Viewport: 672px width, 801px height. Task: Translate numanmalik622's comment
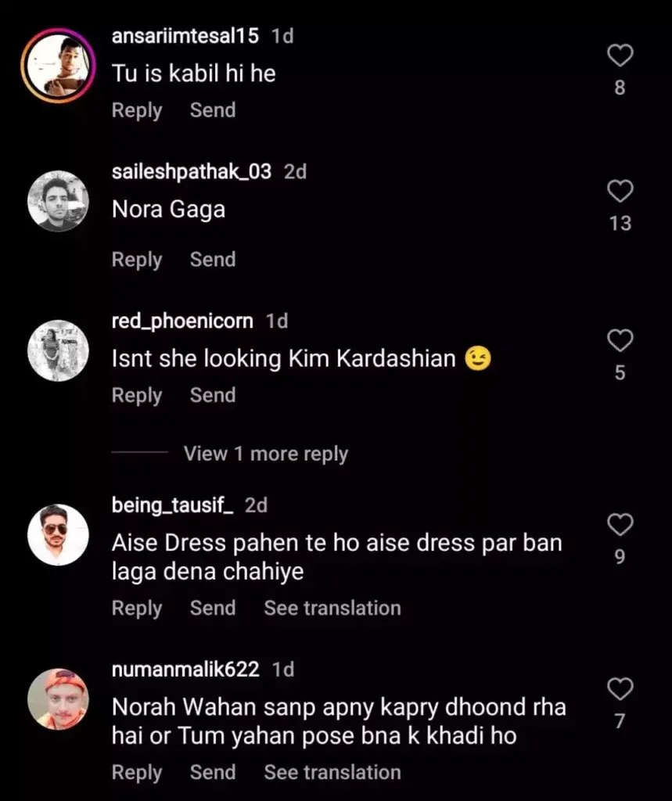pyautogui.click(x=332, y=772)
